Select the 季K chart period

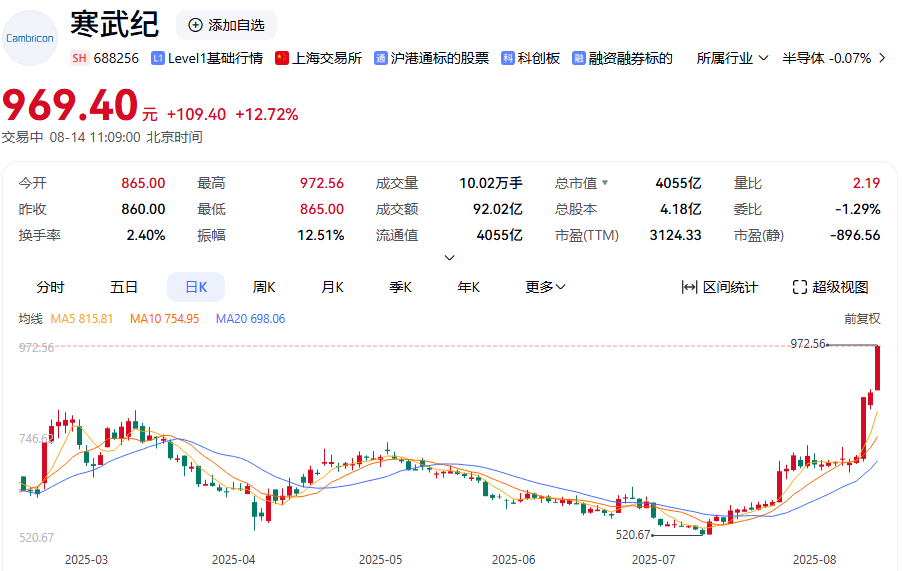coord(400,287)
